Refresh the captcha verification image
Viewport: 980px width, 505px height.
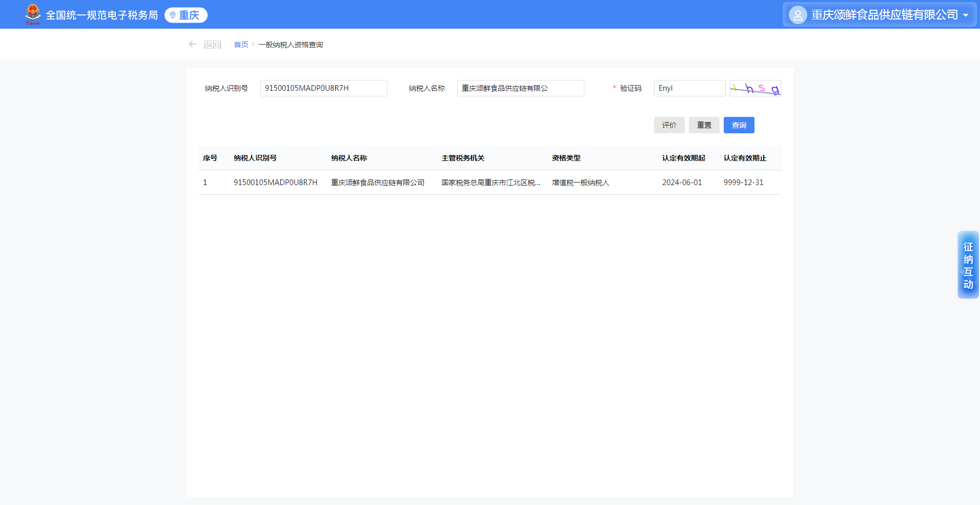pyautogui.click(x=755, y=88)
